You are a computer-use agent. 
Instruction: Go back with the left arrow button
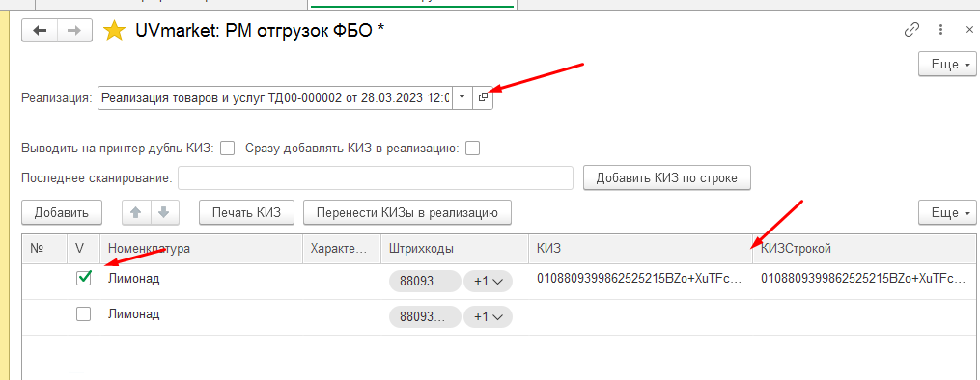pos(40,31)
